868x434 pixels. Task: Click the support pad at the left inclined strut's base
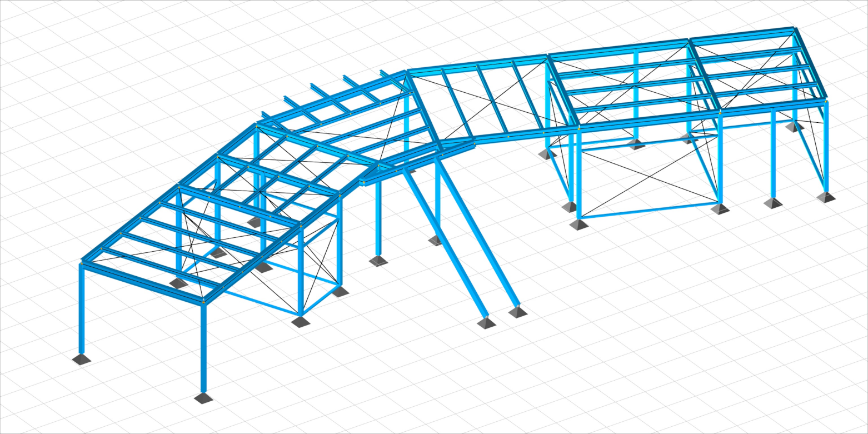click(487, 323)
